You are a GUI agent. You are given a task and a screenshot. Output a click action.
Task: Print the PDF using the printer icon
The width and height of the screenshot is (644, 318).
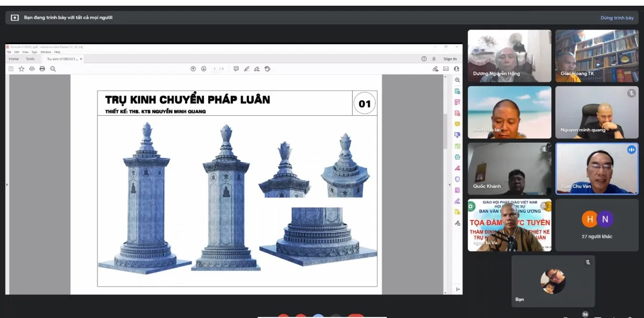(43, 68)
